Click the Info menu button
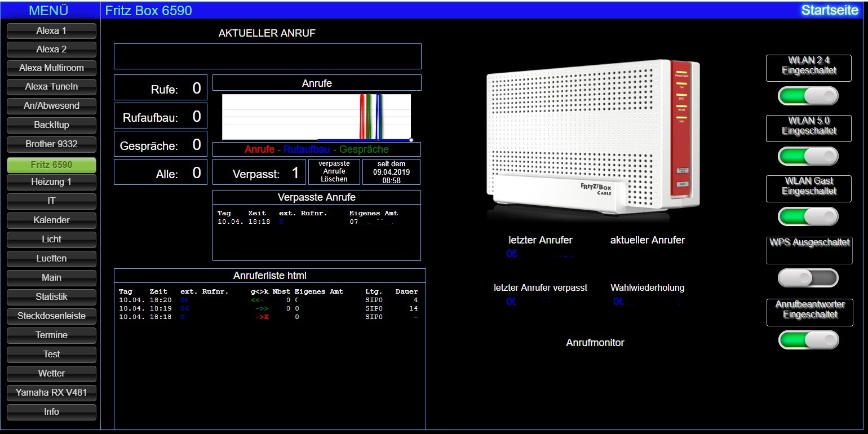Viewport: 868px width, 434px height. (51, 411)
